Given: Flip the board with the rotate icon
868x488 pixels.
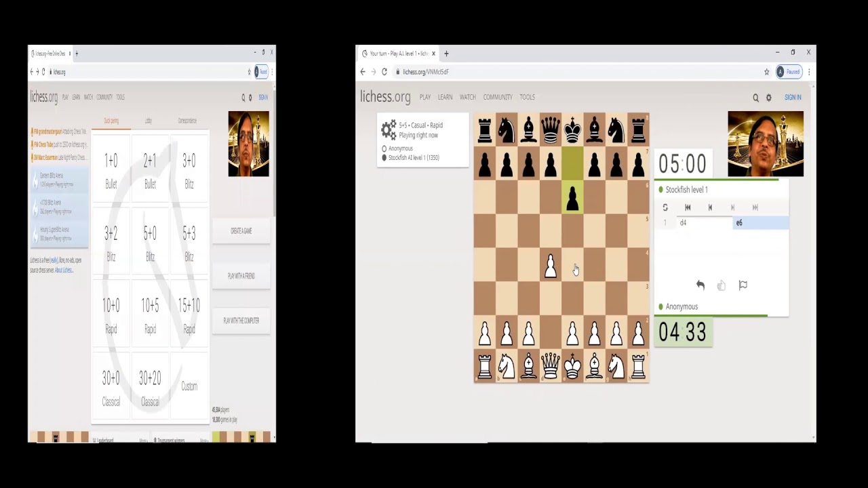Looking at the screenshot, I should click(665, 207).
